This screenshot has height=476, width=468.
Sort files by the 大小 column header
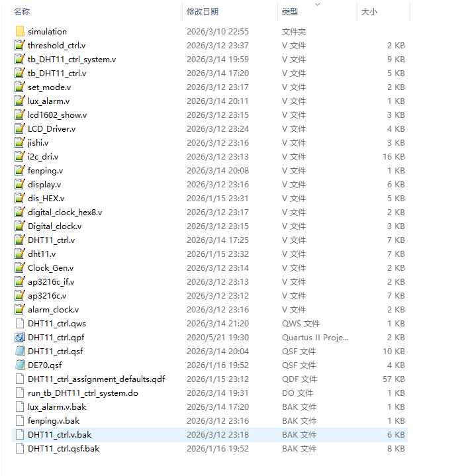pos(369,11)
